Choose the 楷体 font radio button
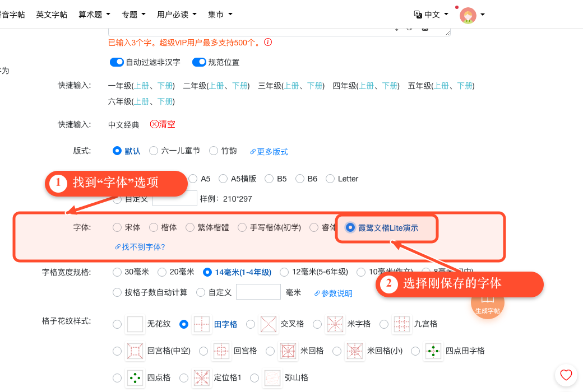 point(154,227)
